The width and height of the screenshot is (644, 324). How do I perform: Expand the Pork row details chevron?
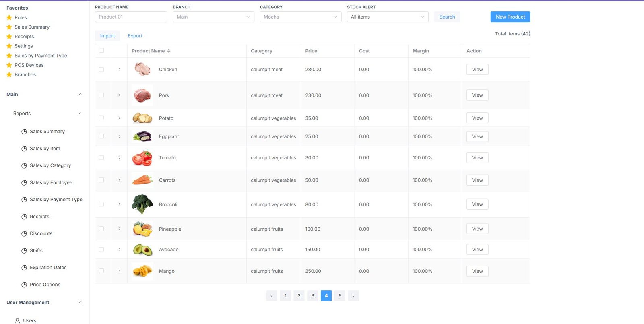[x=120, y=95]
